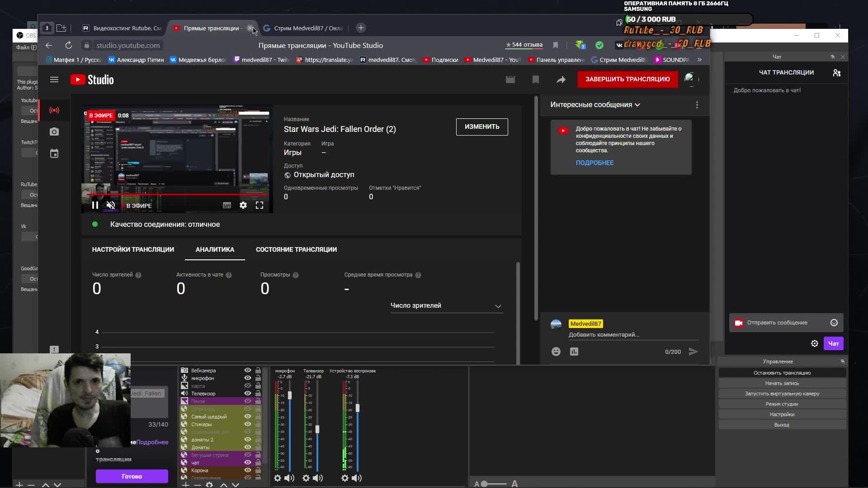This screenshot has height=488, width=868.
Task: Switch to Настройки трансляции tab
Action: pos(133,249)
